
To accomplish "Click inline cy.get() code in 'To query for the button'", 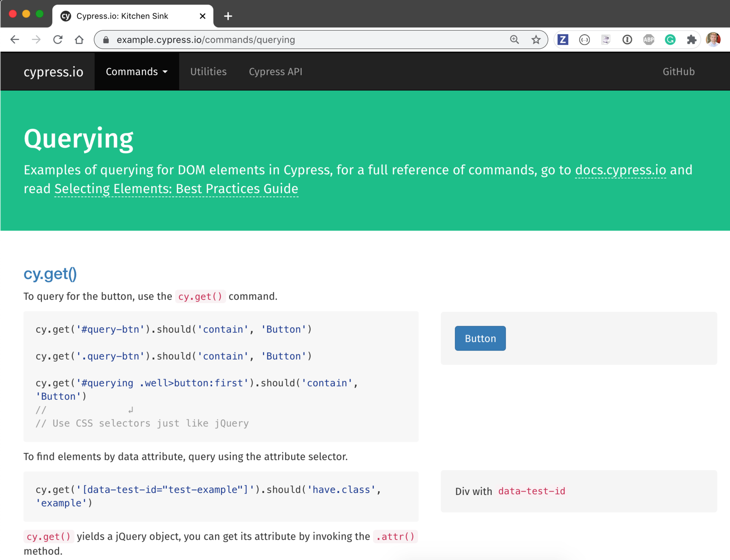I will pos(200,297).
